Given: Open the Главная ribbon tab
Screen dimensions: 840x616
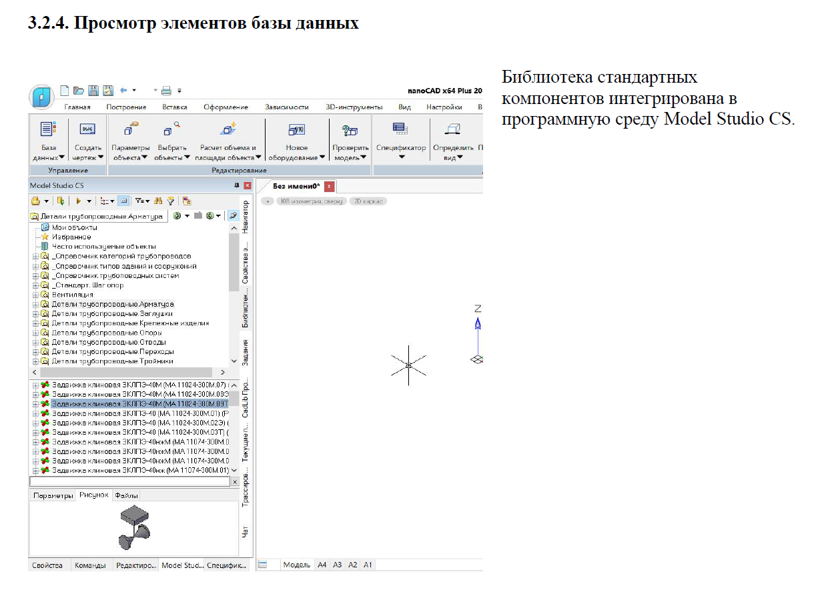Looking at the screenshot, I should point(77,107).
